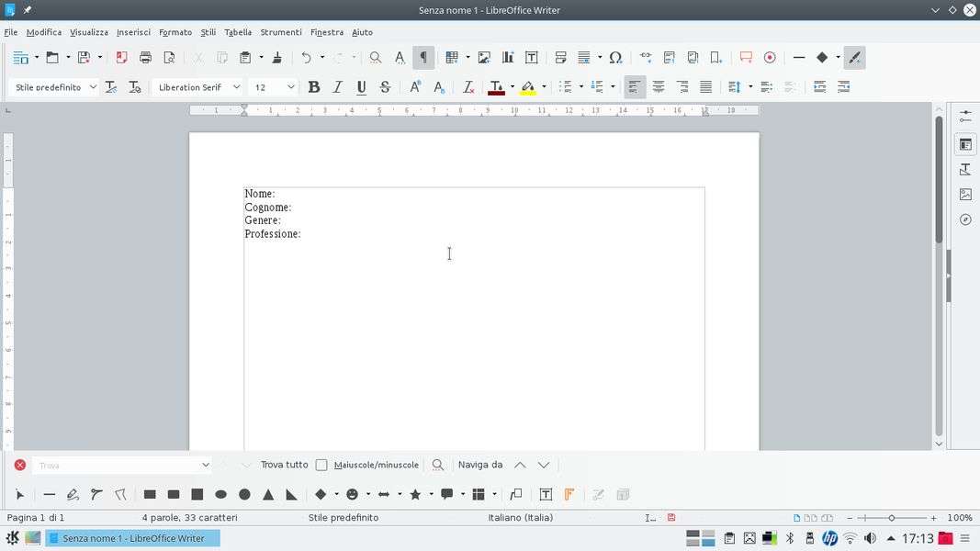Click the zoom slider handle
This screenshot has width=980, height=551.
[x=891, y=518]
